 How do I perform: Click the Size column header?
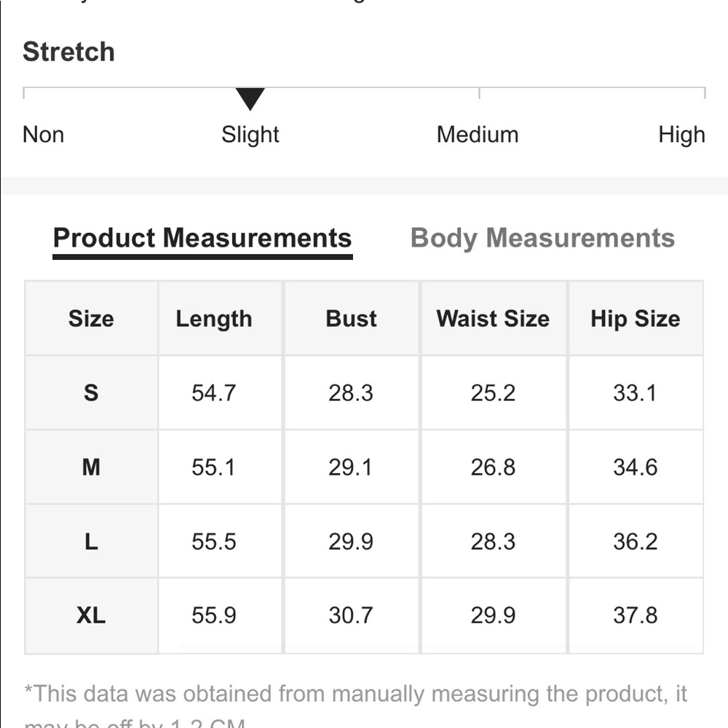tap(91, 319)
